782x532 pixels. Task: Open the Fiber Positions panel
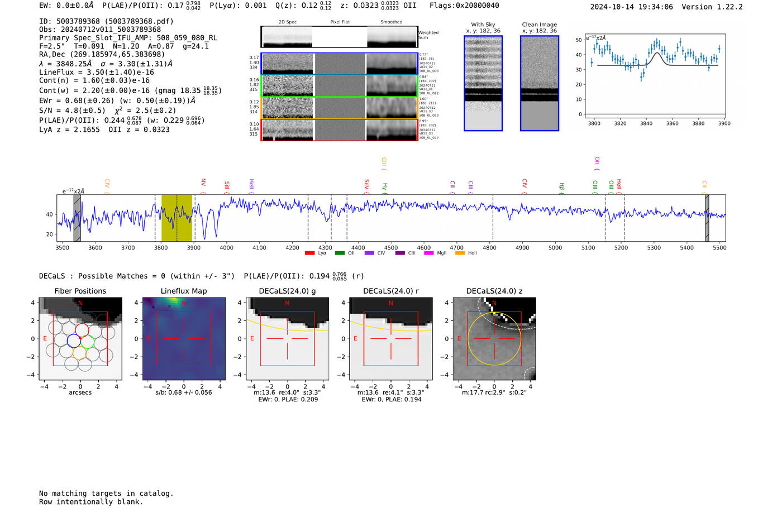pos(80,339)
